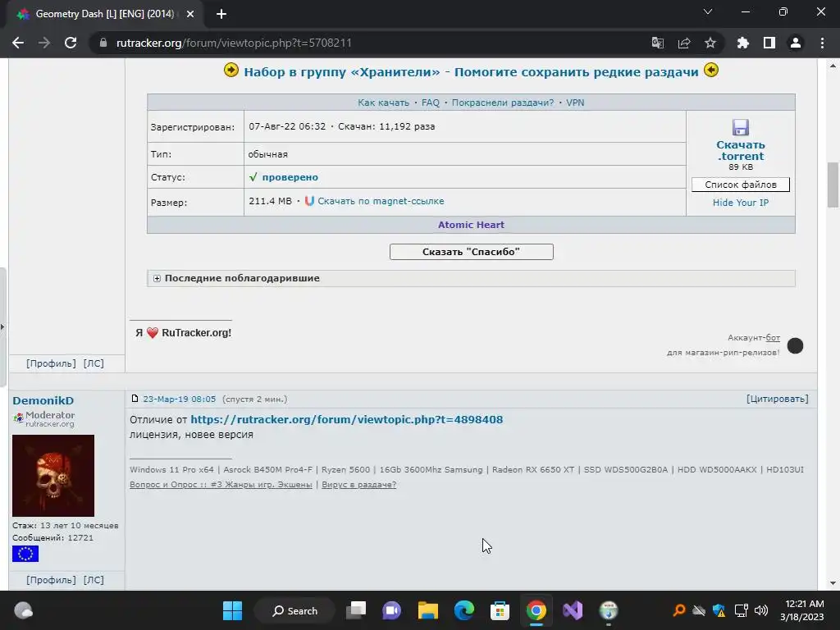
Task: Open Скачать по magnet-ссылке link
Action: click(381, 201)
